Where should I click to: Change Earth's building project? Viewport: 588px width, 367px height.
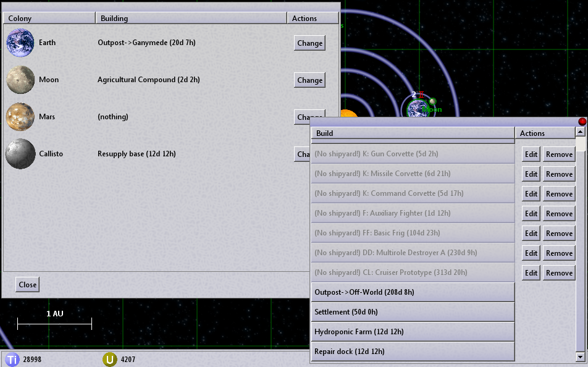tap(309, 43)
